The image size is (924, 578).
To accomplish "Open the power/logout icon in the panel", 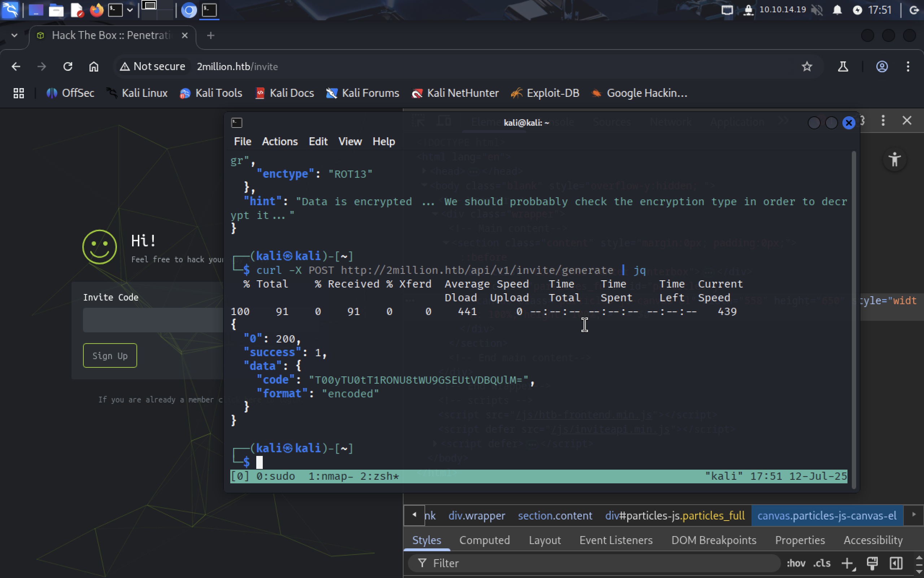I will 914,10.
